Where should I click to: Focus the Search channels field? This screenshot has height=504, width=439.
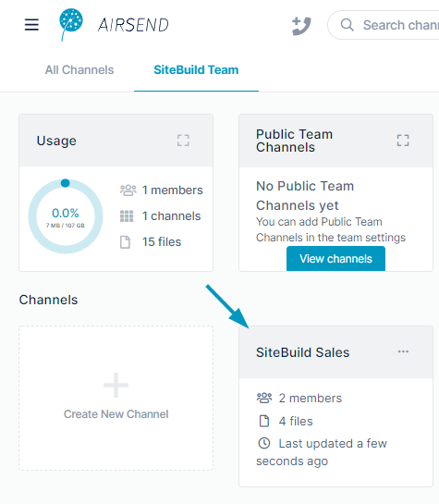[x=384, y=25]
